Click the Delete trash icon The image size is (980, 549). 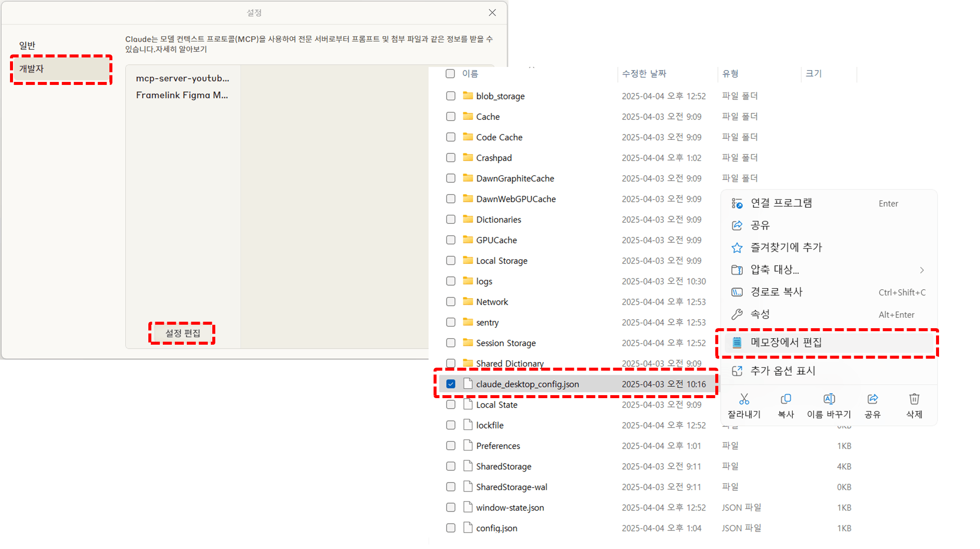pyautogui.click(x=914, y=399)
